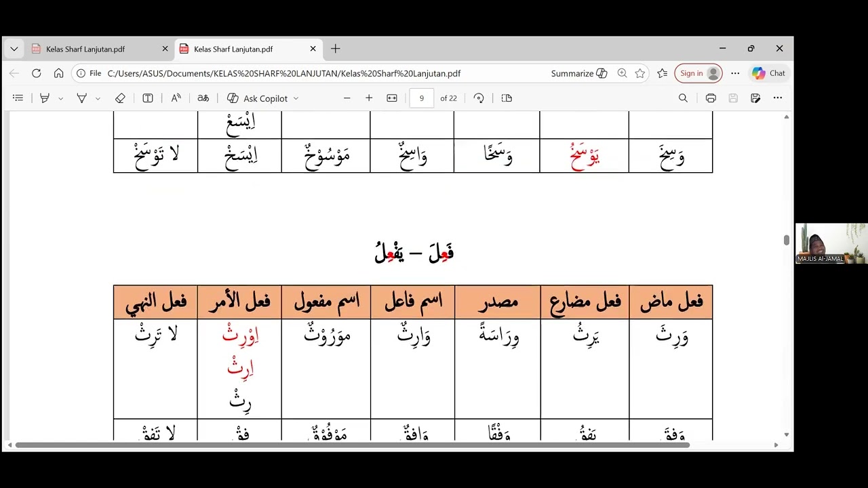Open the tab search chevron
This screenshot has height=488, width=868.
pyautogui.click(x=14, y=49)
